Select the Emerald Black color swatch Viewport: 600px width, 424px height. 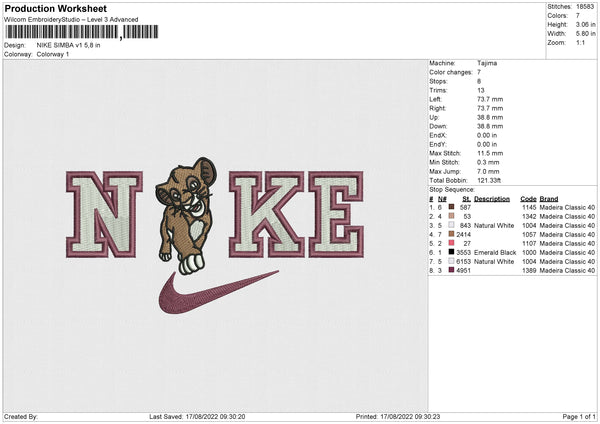click(x=452, y=252)
